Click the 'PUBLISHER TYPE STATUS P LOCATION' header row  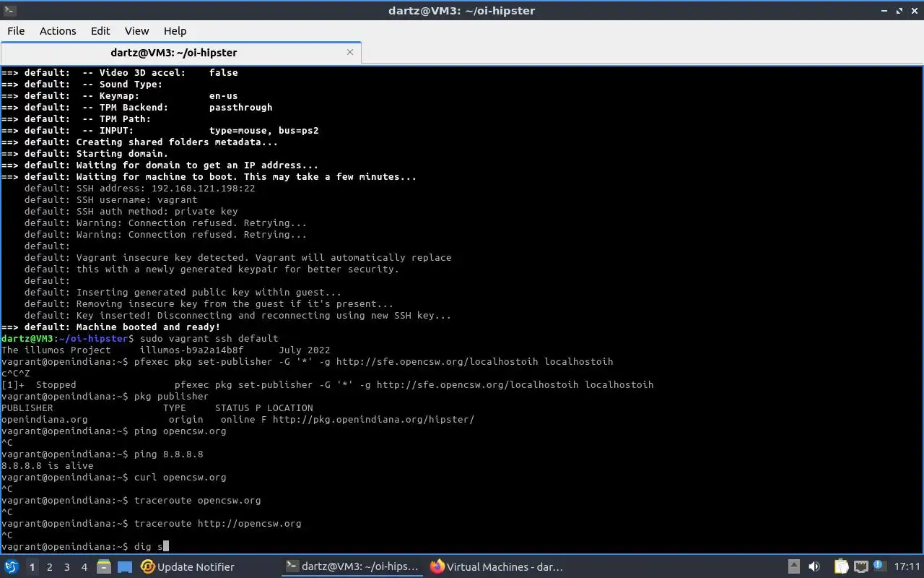(x=157, y=407)
